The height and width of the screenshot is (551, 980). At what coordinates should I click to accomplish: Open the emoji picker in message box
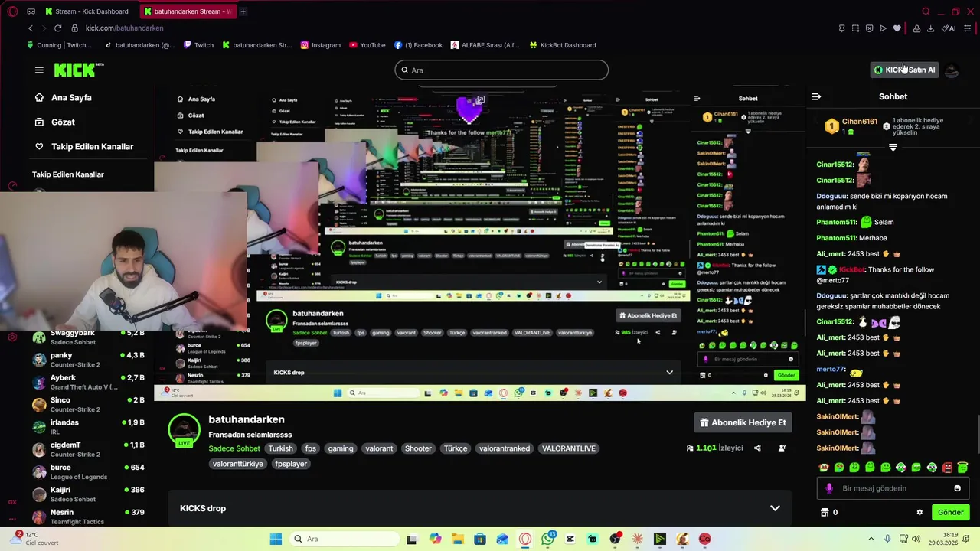[957, 488]
